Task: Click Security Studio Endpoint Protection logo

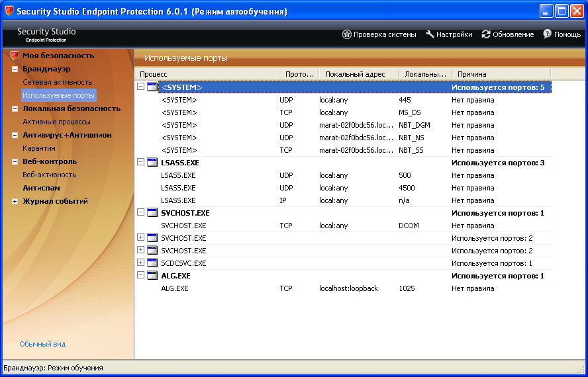Action: click(x=46, y=34)
